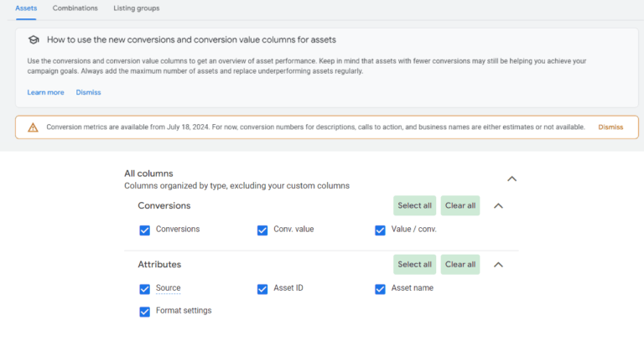Click the Conversions group heading
This screenshot has height=362, width=644.
point(164,205)
